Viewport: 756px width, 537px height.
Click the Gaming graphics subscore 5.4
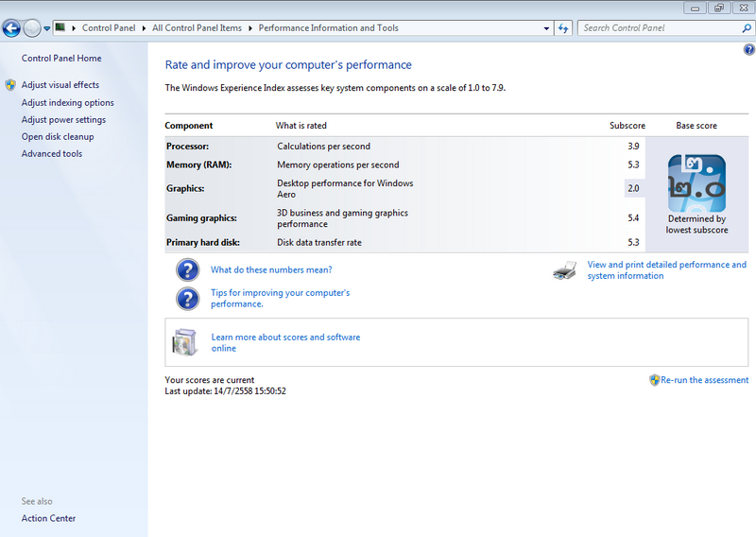(x=633, y=218)
